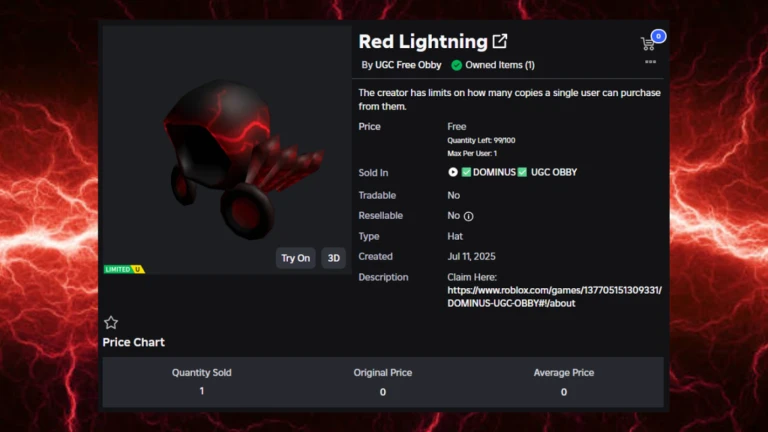This screenshot has width=768, height=432.
Task: Click the Type value Hat
Action: click(x=455, y=236)
